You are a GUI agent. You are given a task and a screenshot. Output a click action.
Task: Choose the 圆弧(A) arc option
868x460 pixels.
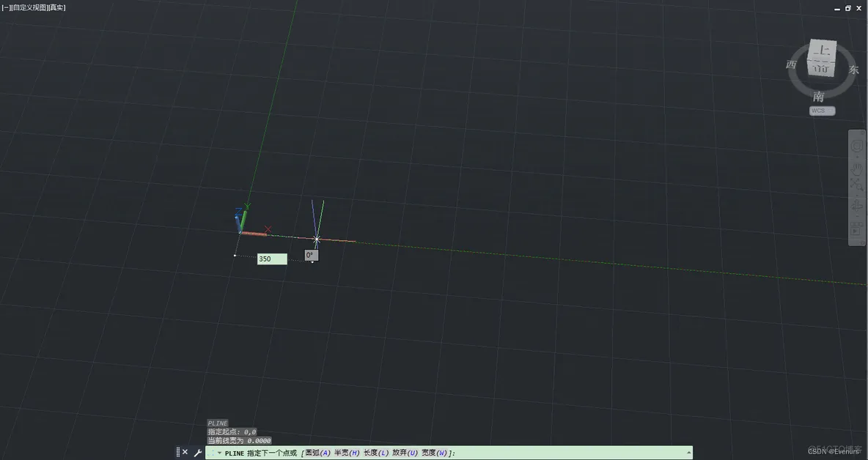tap(317, 453)
